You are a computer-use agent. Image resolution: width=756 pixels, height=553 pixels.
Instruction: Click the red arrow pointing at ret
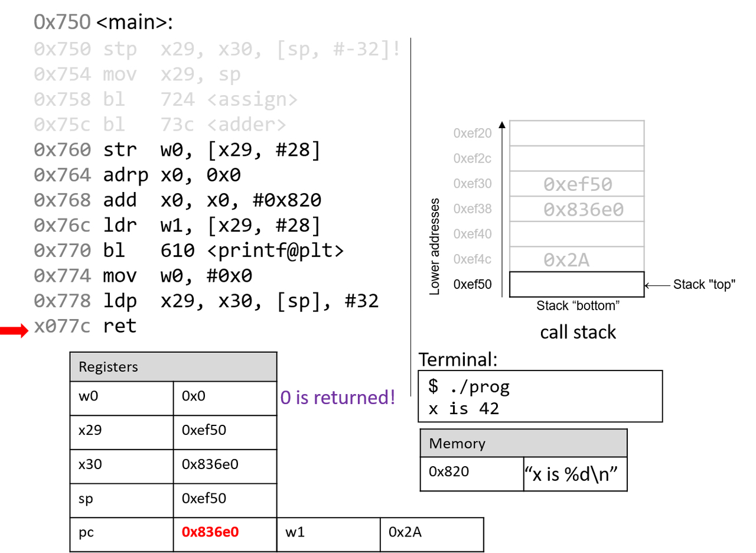(x=14, y=333)
